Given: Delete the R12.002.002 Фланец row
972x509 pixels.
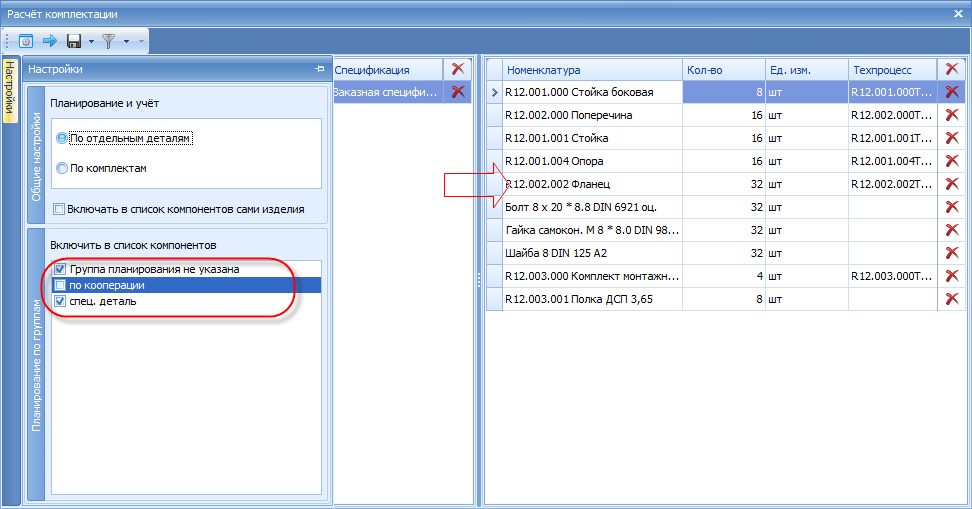Looking at the screenshot, I should tap(952, 184).
